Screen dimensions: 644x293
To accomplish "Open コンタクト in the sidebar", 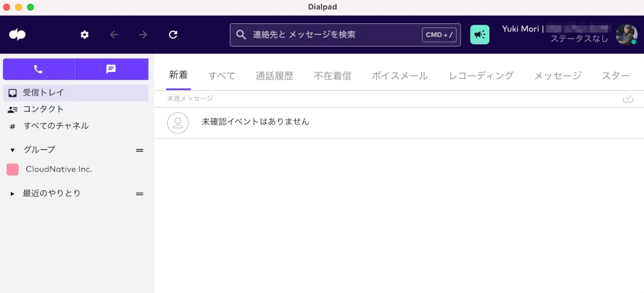I will tap(76, 109).
